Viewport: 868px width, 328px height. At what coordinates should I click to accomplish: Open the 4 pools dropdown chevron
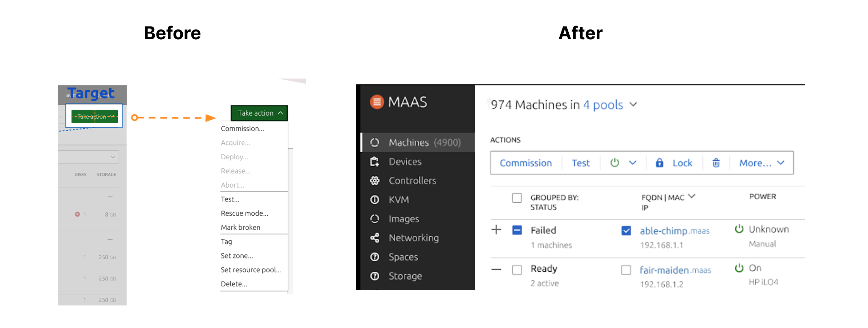633,104
